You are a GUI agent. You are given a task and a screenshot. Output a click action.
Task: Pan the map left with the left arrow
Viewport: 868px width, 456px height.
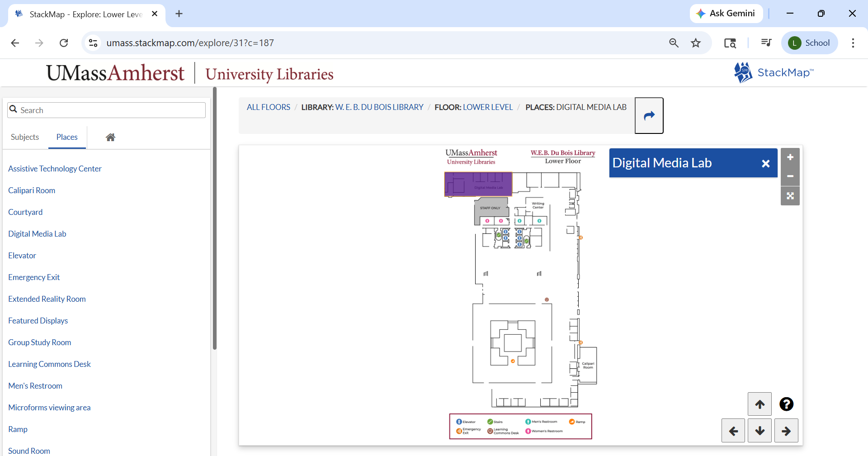(733, 431)
